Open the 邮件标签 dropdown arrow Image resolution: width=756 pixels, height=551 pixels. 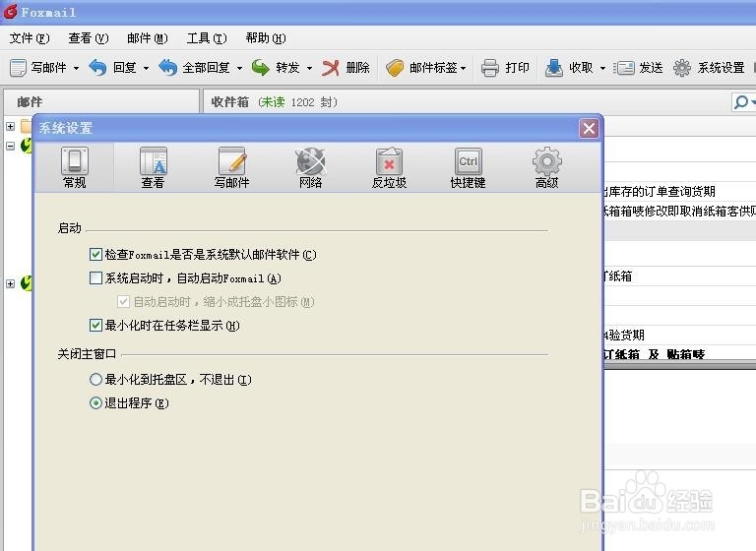(464, 69)
